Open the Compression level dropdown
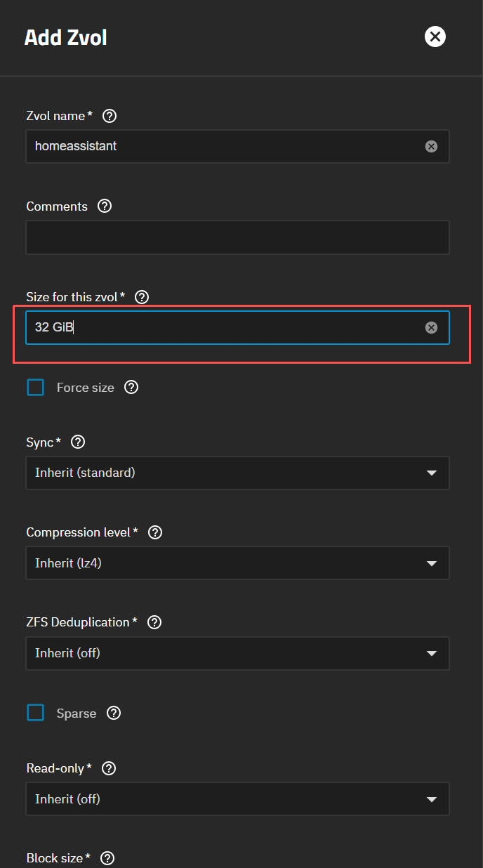 237,563
